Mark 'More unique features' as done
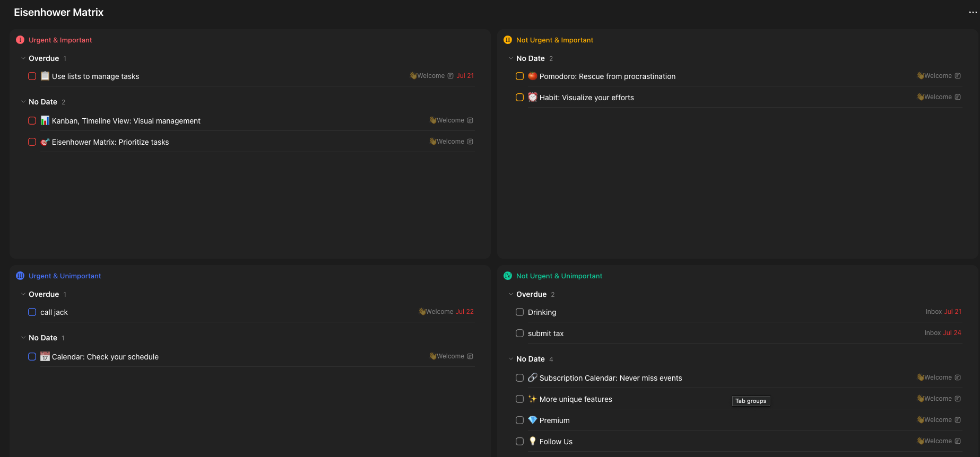 pyautogui.click(x=519, y=399)
